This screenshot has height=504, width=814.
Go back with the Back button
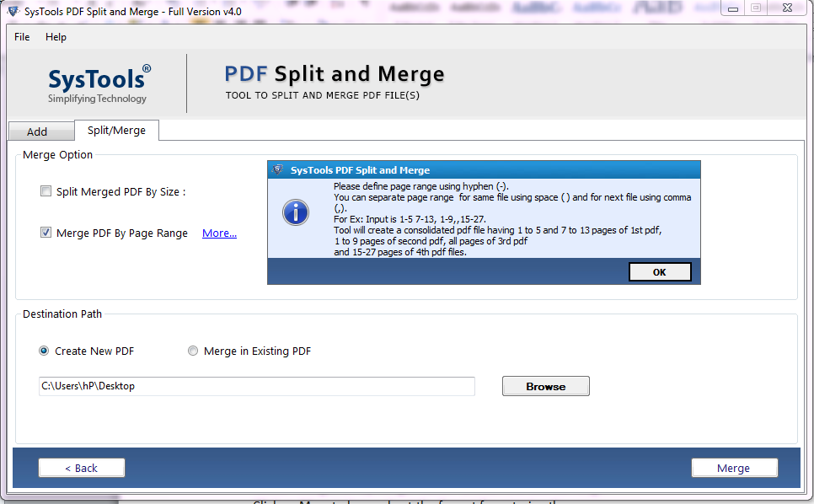coord(82,468)
